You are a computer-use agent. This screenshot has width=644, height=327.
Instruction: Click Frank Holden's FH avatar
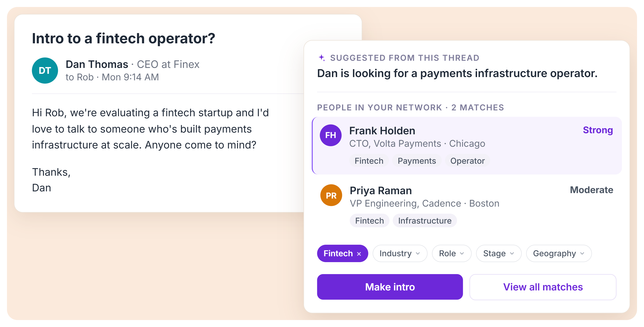(x=330, y=135)
